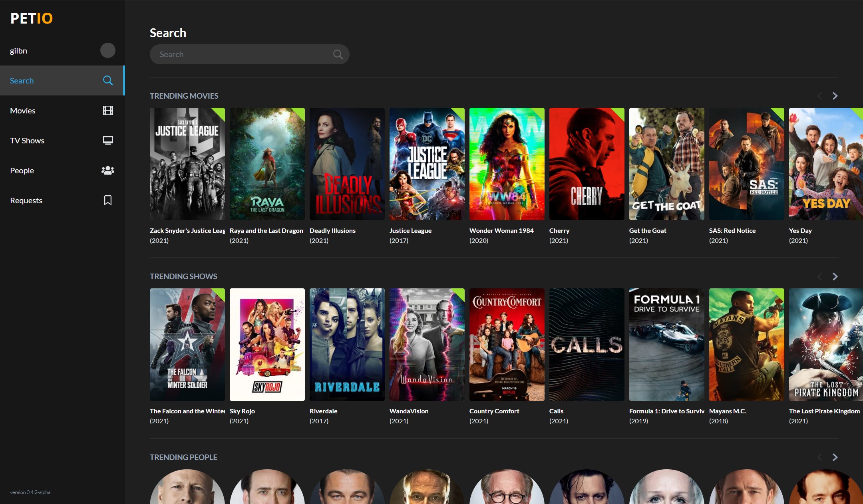This screenshot has height=504, width=863.
Task: Open the Cherry movie poster
Action: click(x=587, y=164)
